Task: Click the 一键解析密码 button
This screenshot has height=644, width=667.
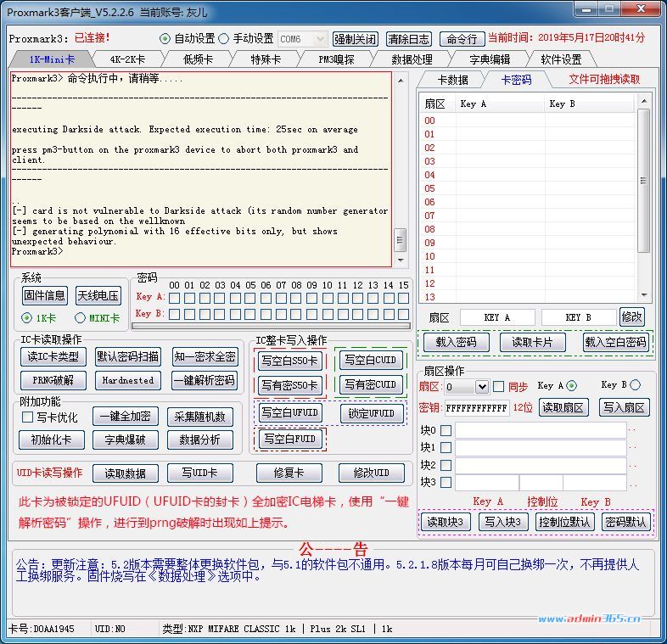Action: [205, 380]
